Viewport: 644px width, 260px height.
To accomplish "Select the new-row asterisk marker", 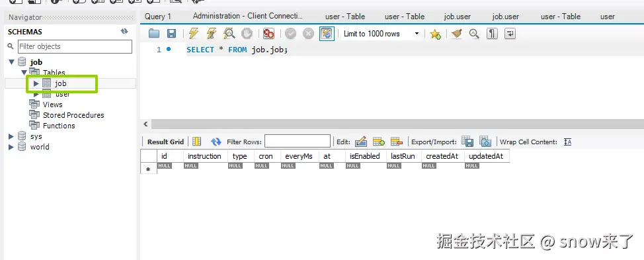I will pos(148,169).
